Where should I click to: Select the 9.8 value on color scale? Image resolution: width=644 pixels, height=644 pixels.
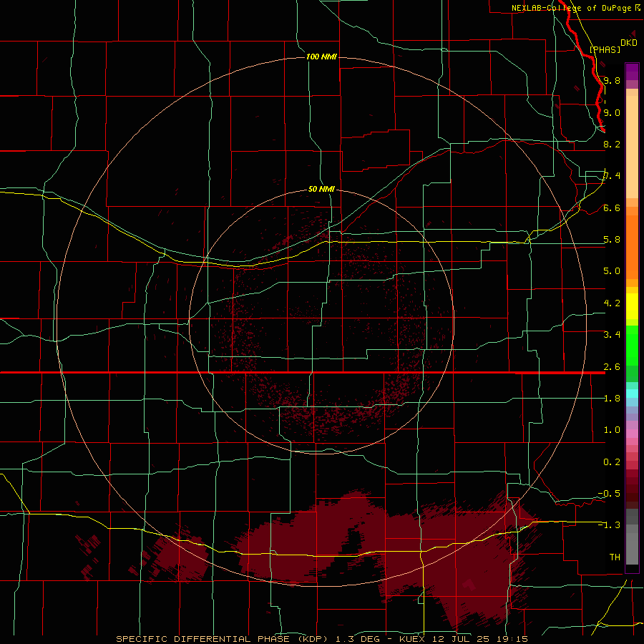click(x=612, y=80)
